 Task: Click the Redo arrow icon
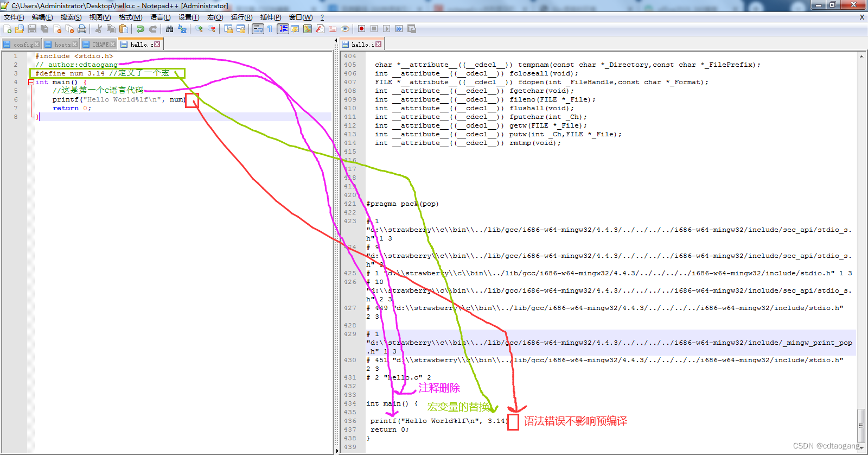tap(153, 29)
